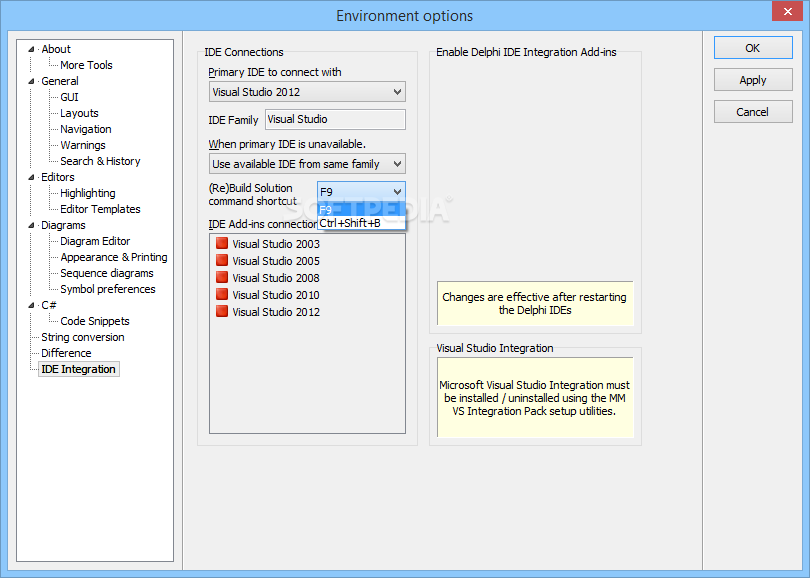The image size is (810, 578).
Task: Click the 'Changes are effective after restarting' note
Action: (535, 304)
